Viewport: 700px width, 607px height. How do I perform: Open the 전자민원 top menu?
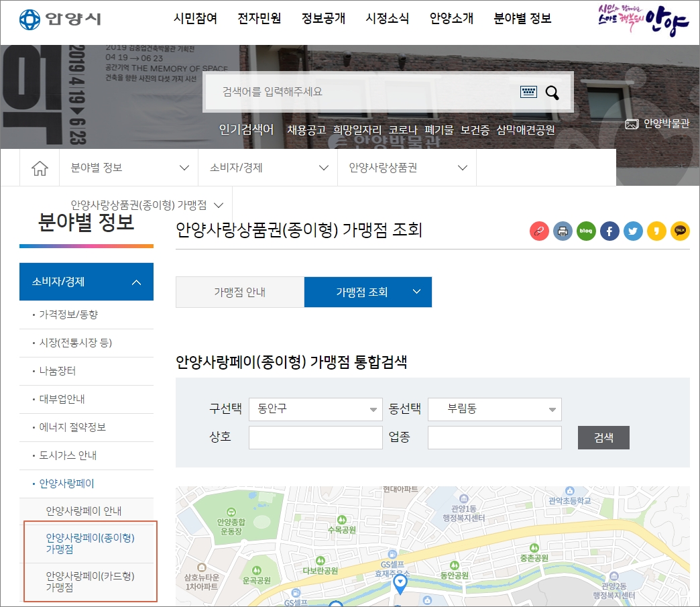click(259, 18)
